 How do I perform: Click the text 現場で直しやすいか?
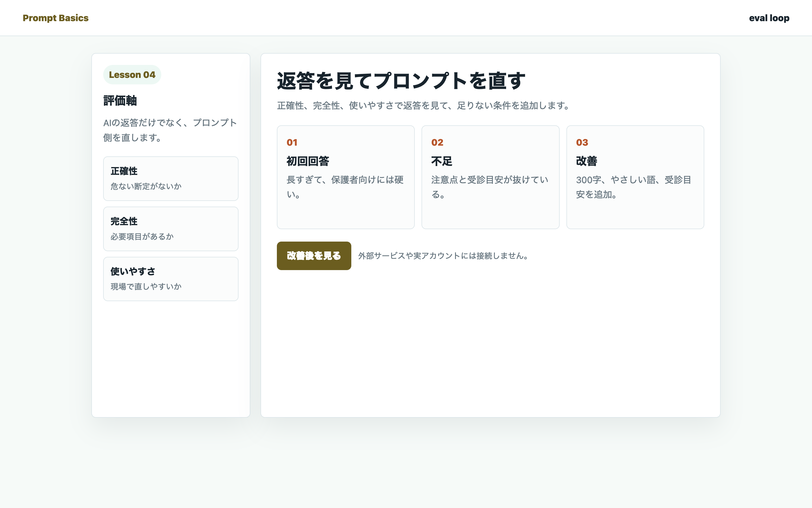point(146,286)
